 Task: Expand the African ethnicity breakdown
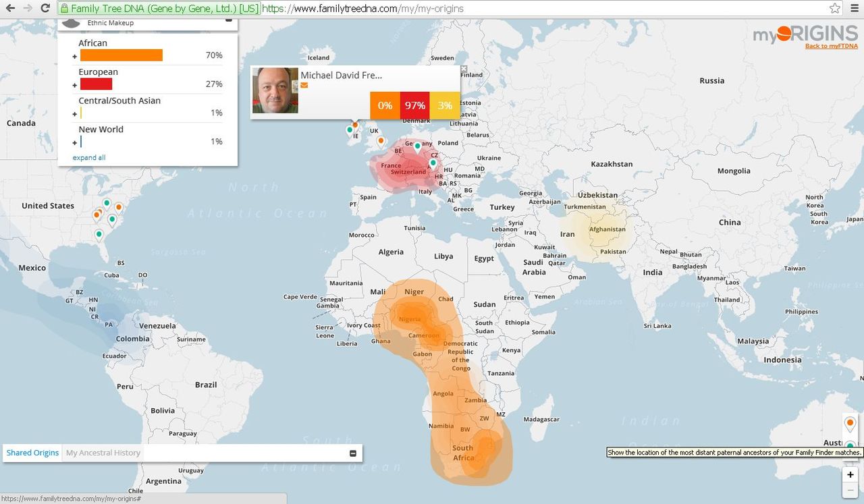75,57
